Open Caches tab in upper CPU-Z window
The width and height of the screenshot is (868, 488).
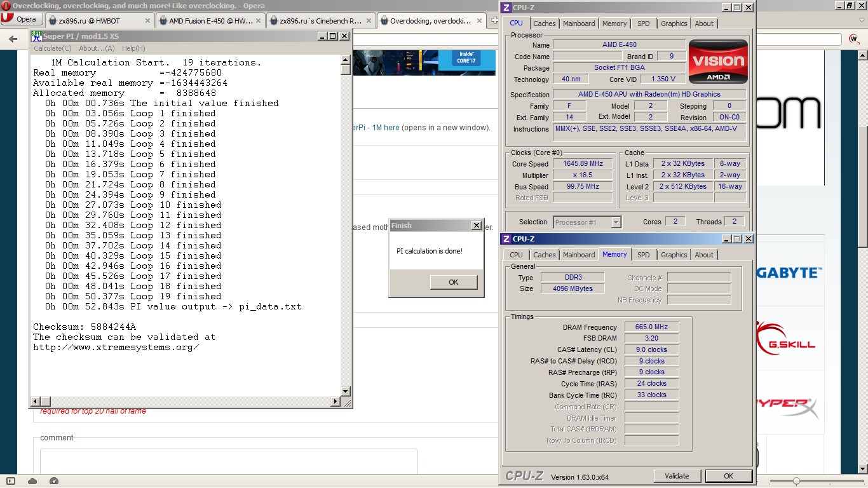pyautogui.click(x=544, y=24)
